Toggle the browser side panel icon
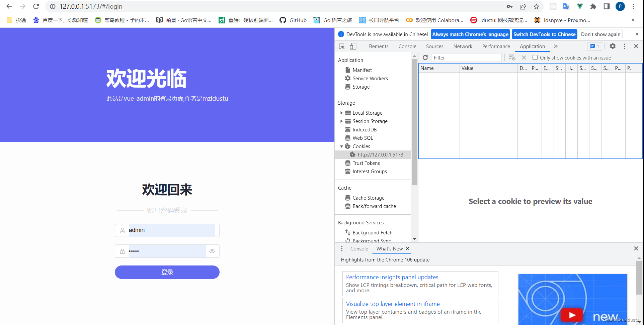This screenshot has height=325, width=644. [x=607, y=6]
